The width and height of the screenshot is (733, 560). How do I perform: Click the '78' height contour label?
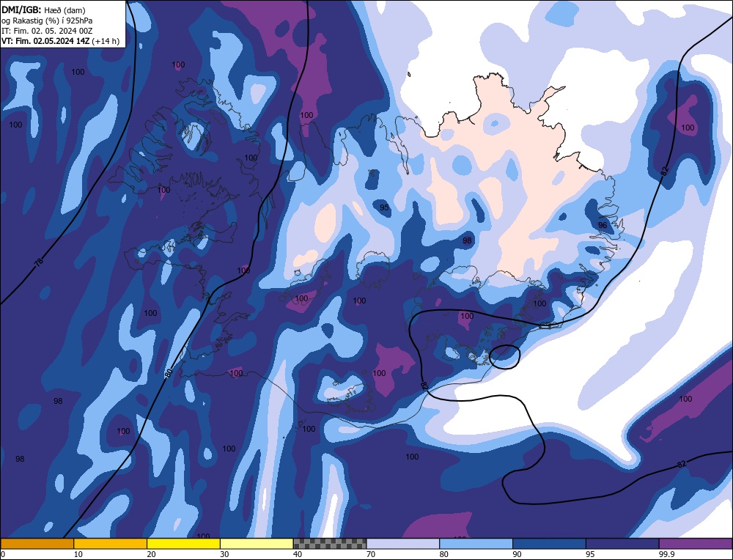tap(40, 262)
